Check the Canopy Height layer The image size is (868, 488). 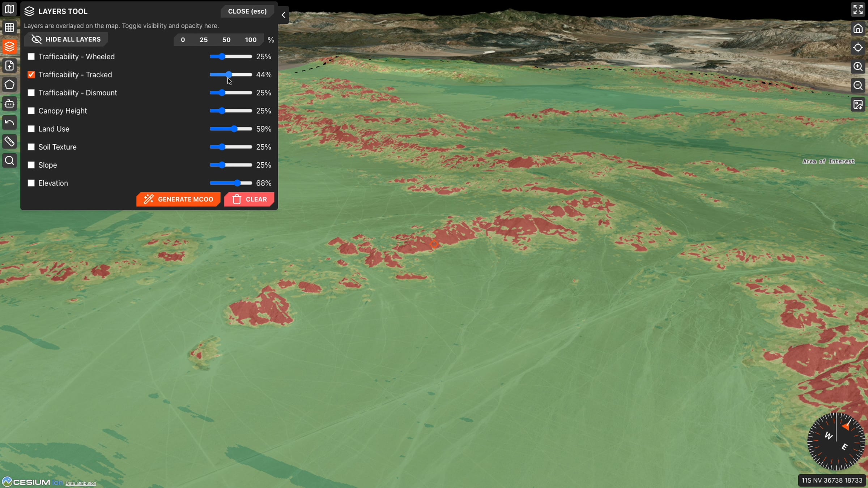click(31, 111)
